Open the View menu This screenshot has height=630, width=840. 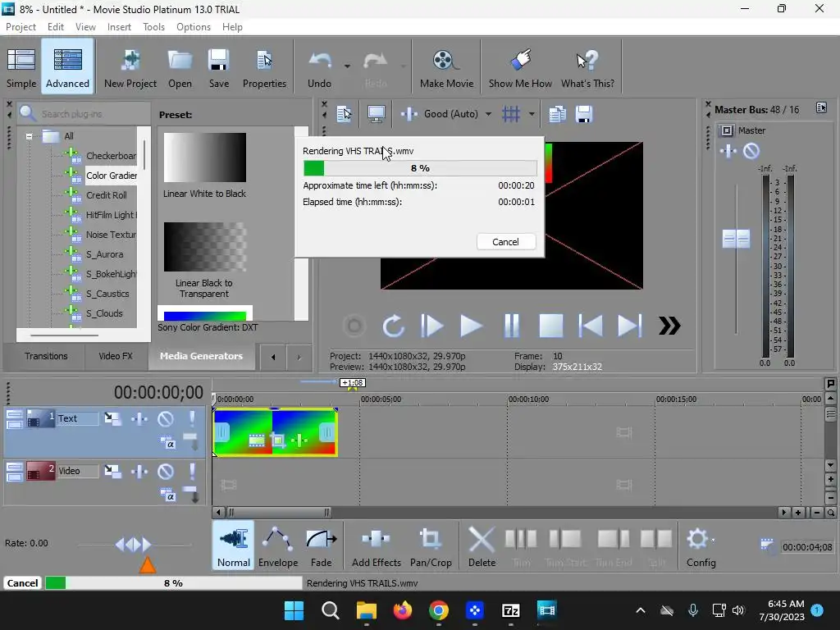[x=85, y=27]
